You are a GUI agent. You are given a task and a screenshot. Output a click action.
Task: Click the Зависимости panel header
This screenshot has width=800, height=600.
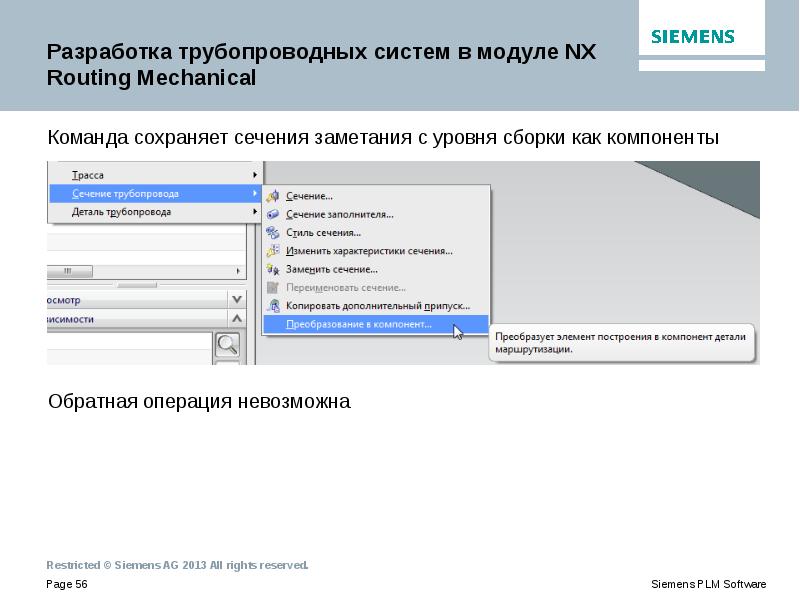pyautogui.click(x=137, y=319)
